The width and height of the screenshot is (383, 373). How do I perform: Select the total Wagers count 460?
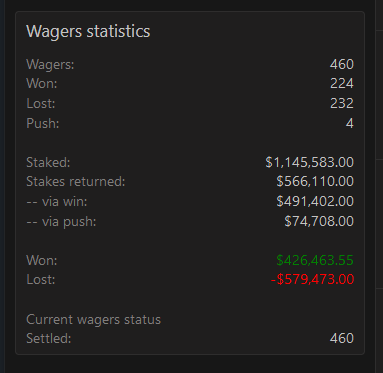342,64
